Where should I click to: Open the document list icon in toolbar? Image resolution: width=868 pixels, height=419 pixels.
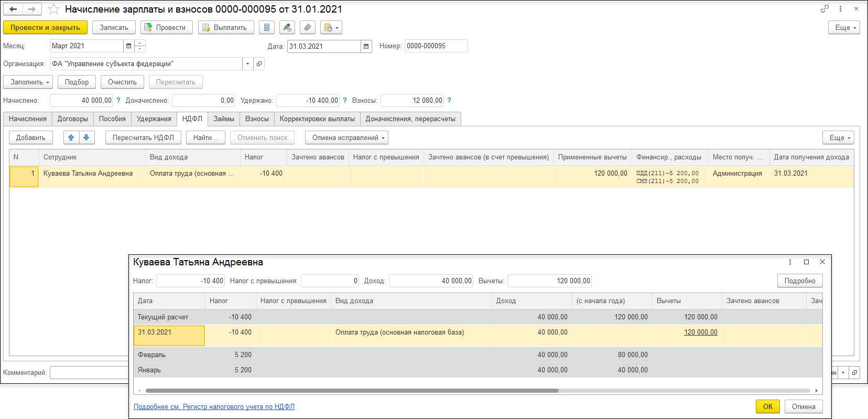click(x=267, y=28)
